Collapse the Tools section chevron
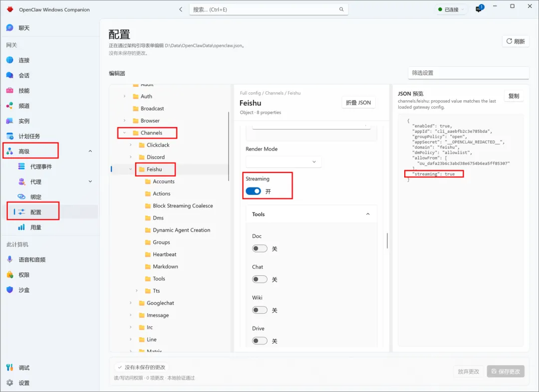539x392 pixels. coord(368,214)
